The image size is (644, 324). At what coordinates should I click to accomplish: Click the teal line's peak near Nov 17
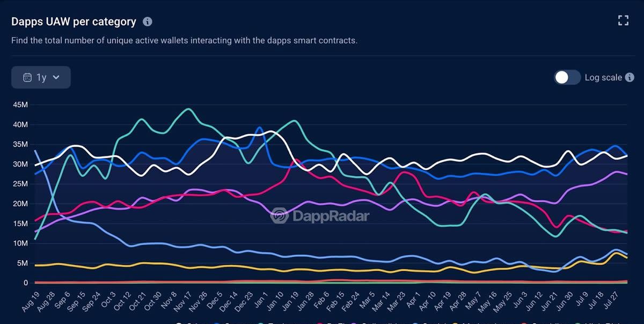(x=188, y=109)
